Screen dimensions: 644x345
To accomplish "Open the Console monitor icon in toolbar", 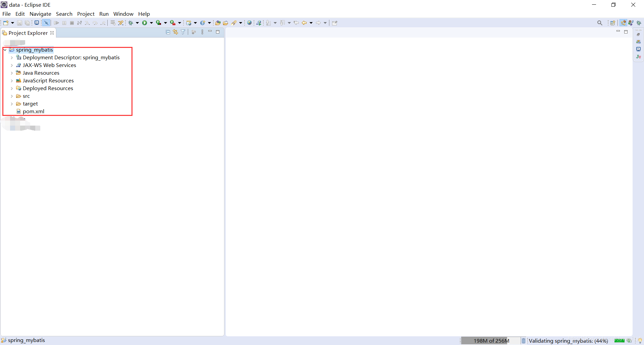I will [x=37, y=23].
